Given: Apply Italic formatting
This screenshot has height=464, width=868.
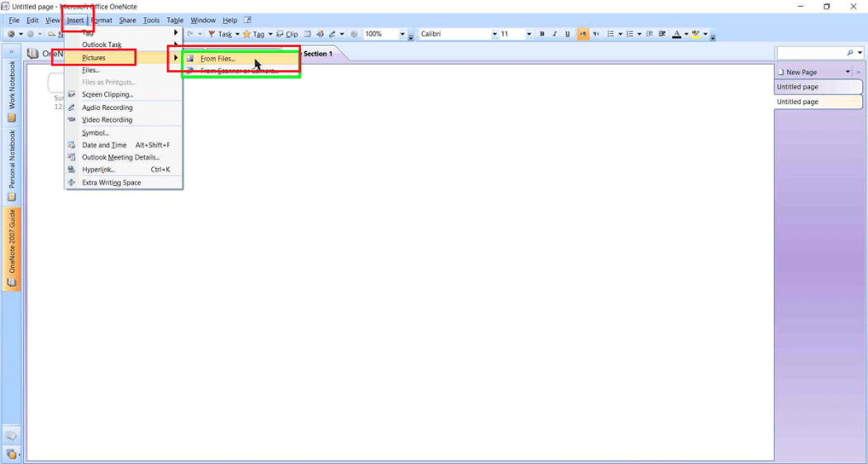Looking at the screenshot, I should click(555, 34).
